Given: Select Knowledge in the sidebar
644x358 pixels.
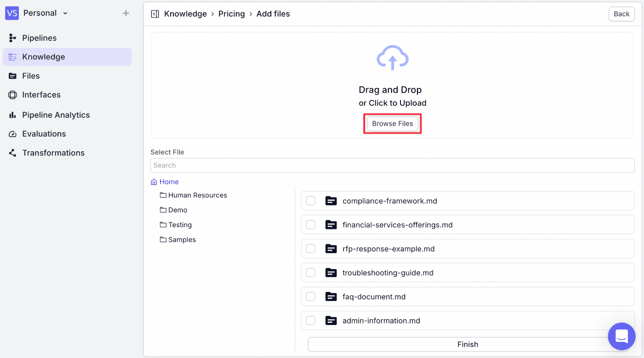Looking at the screenshot, I should (x=67, y=57).
